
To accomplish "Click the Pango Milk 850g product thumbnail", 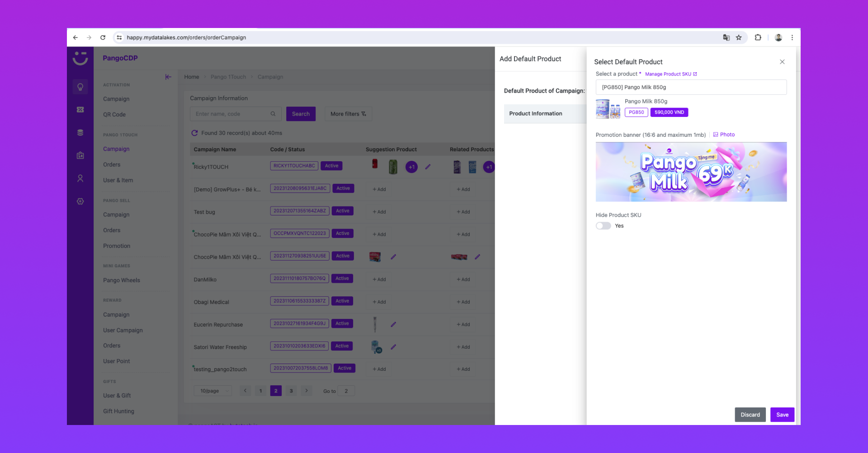I will tap(608, 109).
